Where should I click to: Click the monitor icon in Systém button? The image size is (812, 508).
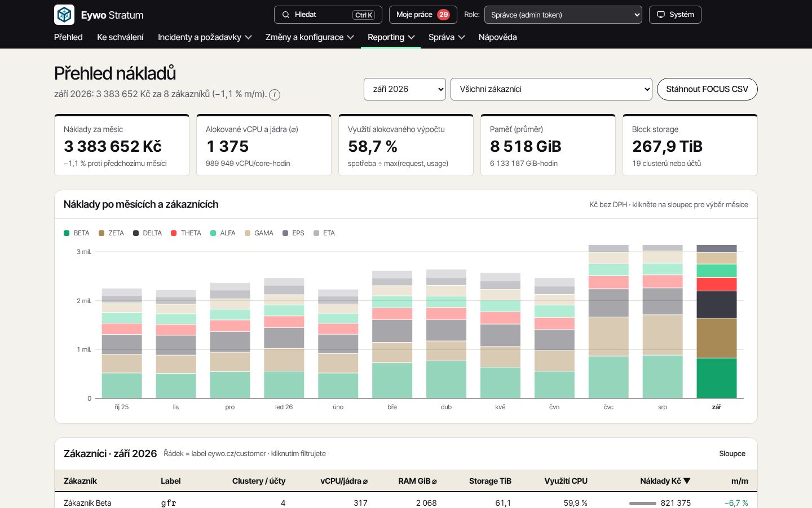(661, 15)
